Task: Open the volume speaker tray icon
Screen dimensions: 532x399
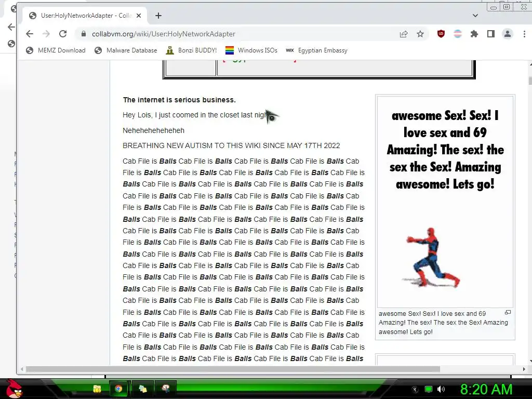Action: coord(441,390)
